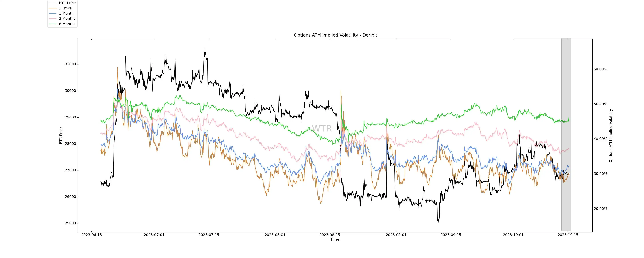Click the green 6 Months legend line swatch

pos(53,24)
